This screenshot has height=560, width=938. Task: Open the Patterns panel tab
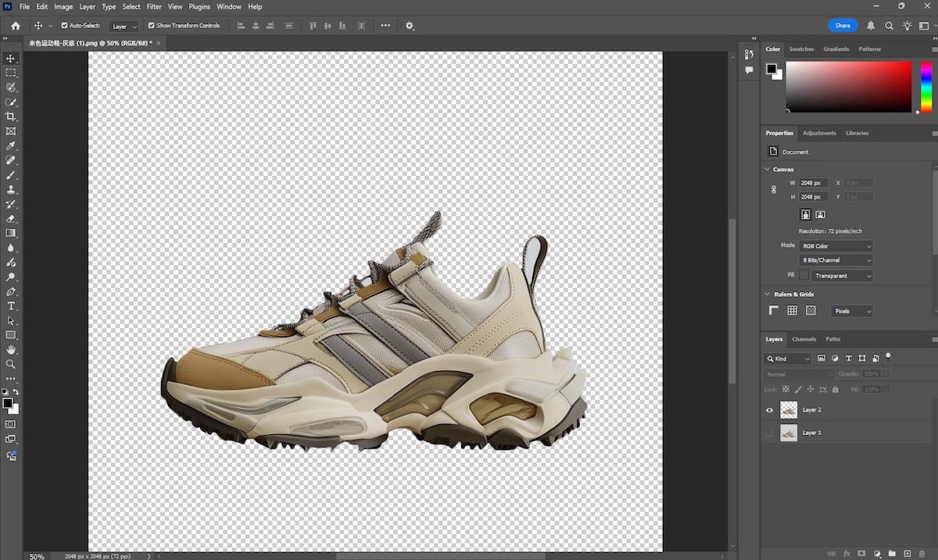(870, 49)
